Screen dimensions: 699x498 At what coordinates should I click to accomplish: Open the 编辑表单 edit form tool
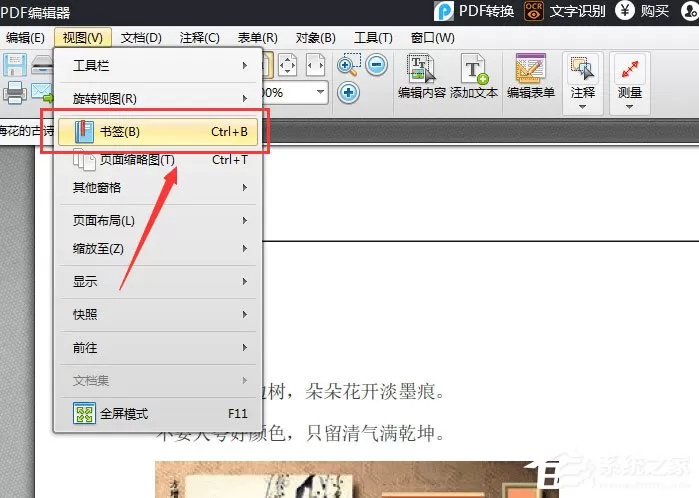[530, 76]
